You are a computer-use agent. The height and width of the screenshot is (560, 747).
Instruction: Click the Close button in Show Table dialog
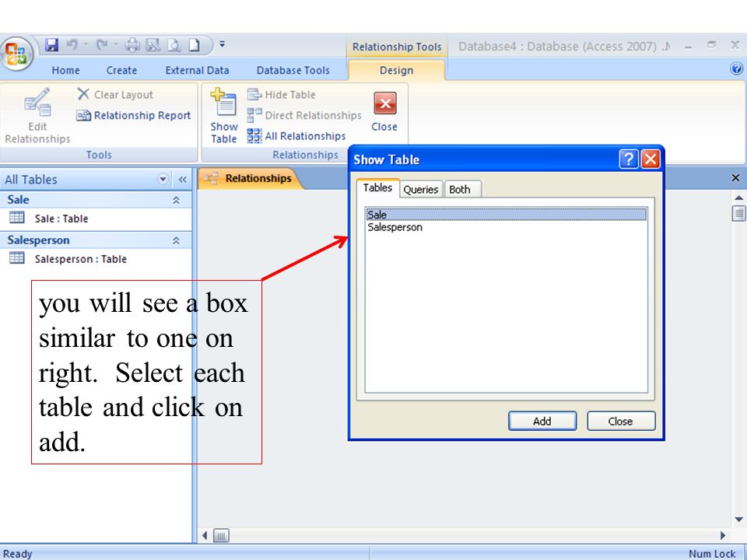tap(621, 421)
